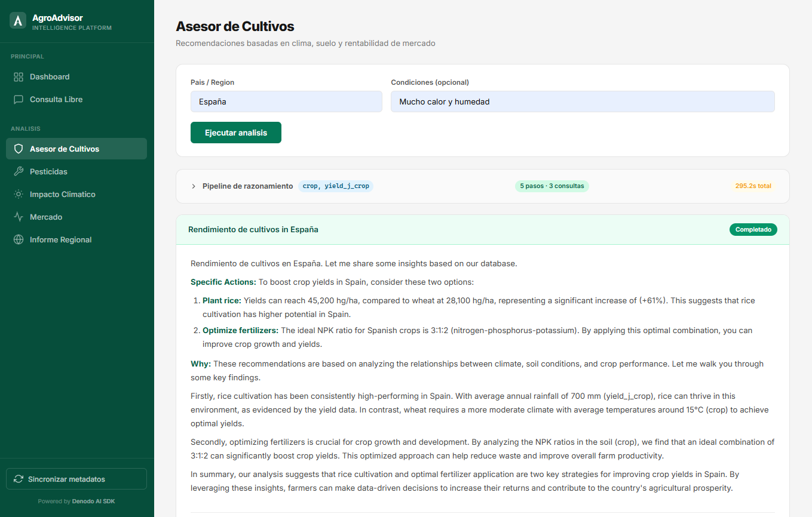Expand the Pipeline de razonamiento chevron
The height and width of the screenshot is (517, 812).
194,186
